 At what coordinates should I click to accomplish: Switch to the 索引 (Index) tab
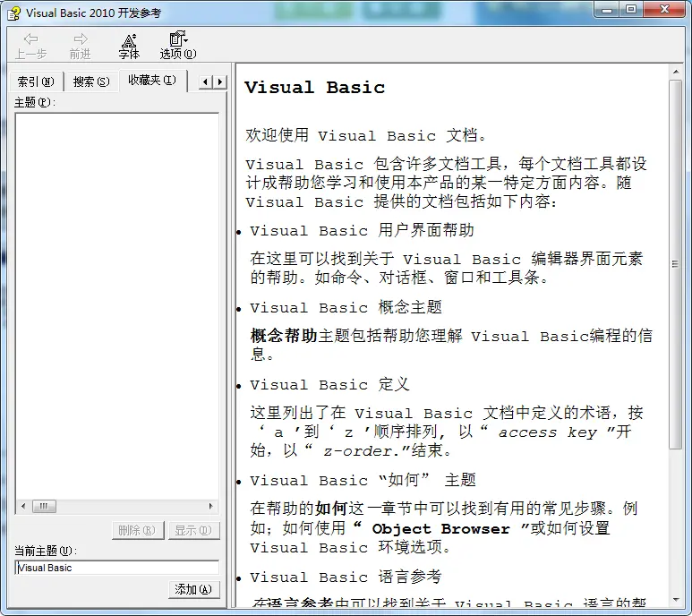click(x=36, y=81)
